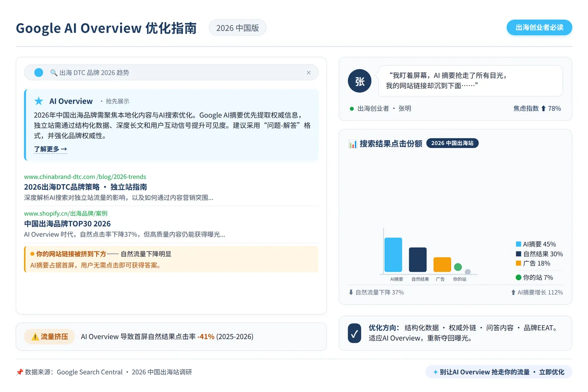Viewport: 588px width, 392px height.
Task: Click the 广告 axis label under chart
Action: (440, 279)
